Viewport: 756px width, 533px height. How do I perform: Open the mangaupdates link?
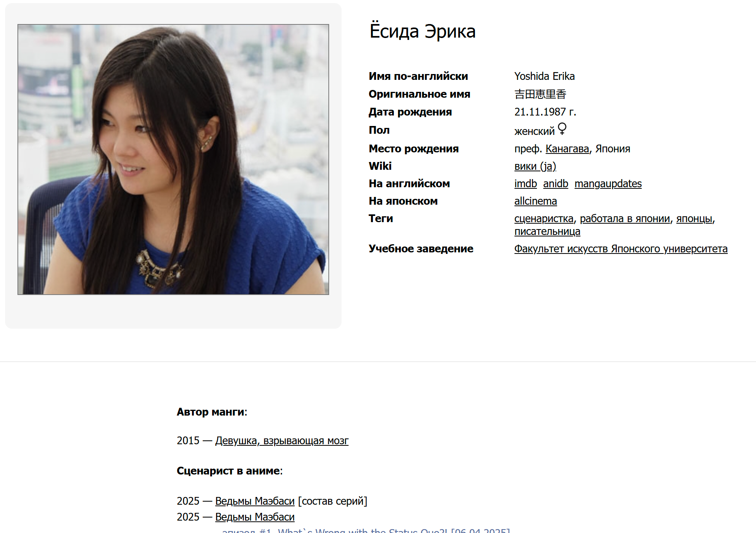point(608,184)
